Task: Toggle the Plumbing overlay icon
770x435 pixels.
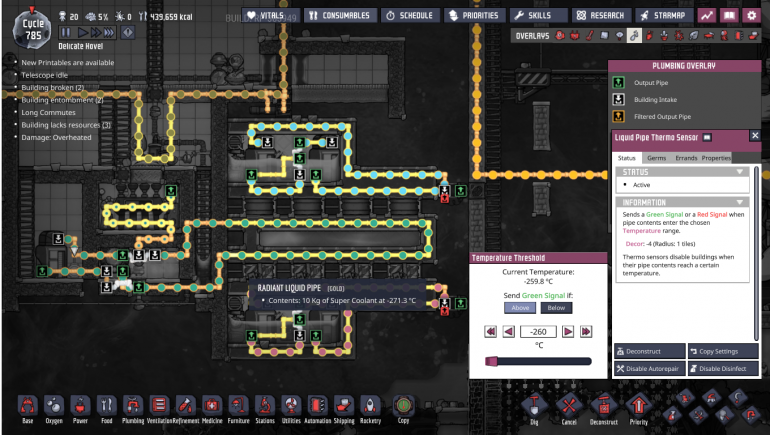Action: (x=633, y=36)
